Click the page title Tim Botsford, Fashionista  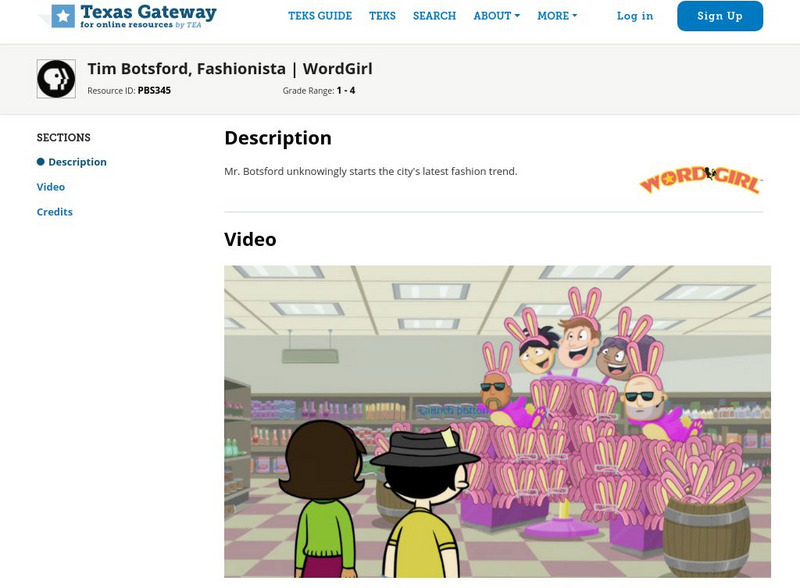(230, 69)
